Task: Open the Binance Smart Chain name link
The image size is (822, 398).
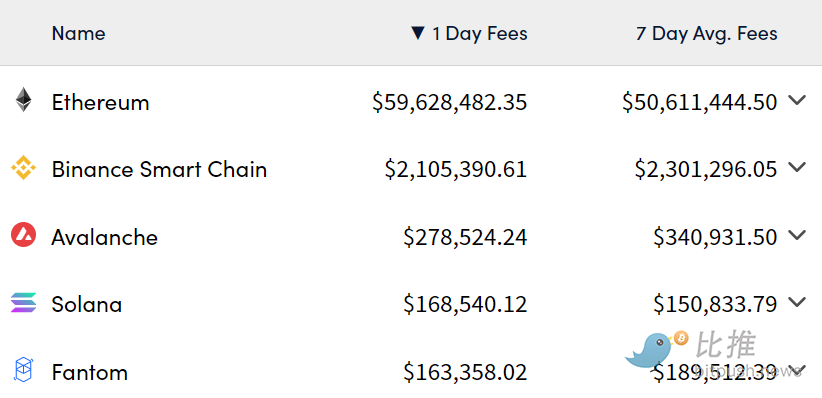Action: click(159, 169)
